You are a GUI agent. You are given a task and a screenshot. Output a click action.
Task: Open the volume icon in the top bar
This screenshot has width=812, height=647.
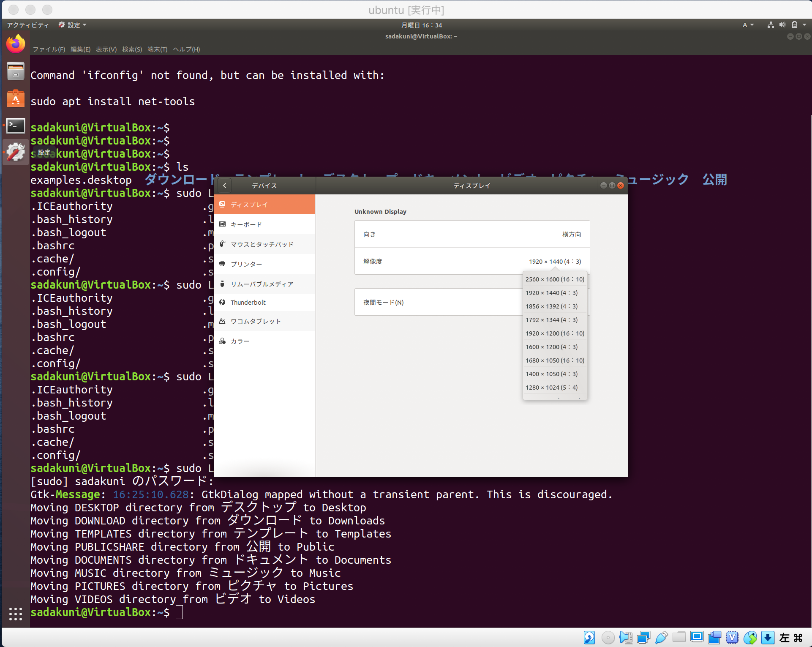782,25
